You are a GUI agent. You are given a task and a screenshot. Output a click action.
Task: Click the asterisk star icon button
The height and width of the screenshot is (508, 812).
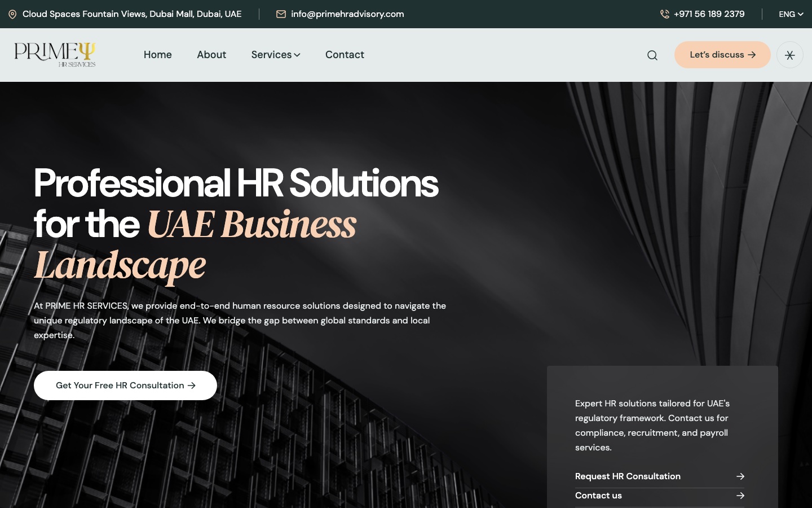click(790, 55)
